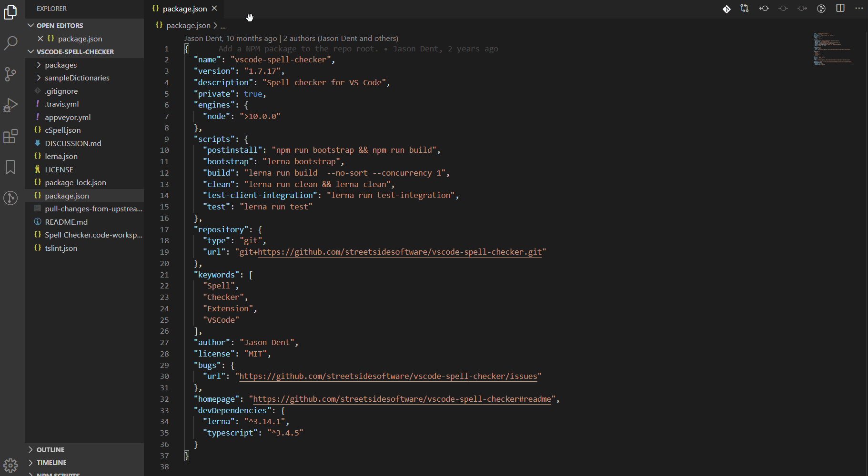Image resolution: width=868 pixels, height=476 pixels.
Task: Select package.json in the workspace file tree
Action: (x=84, y=196)
